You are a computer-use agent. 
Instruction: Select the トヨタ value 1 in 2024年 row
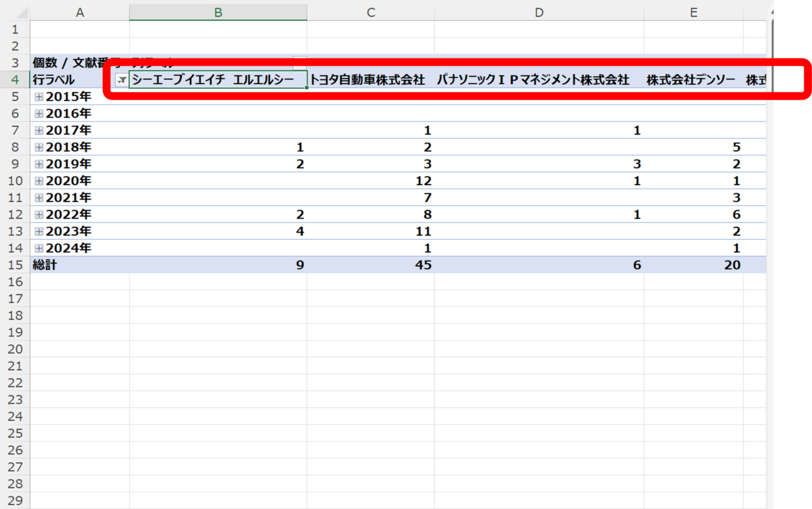(x=371, y=248)
